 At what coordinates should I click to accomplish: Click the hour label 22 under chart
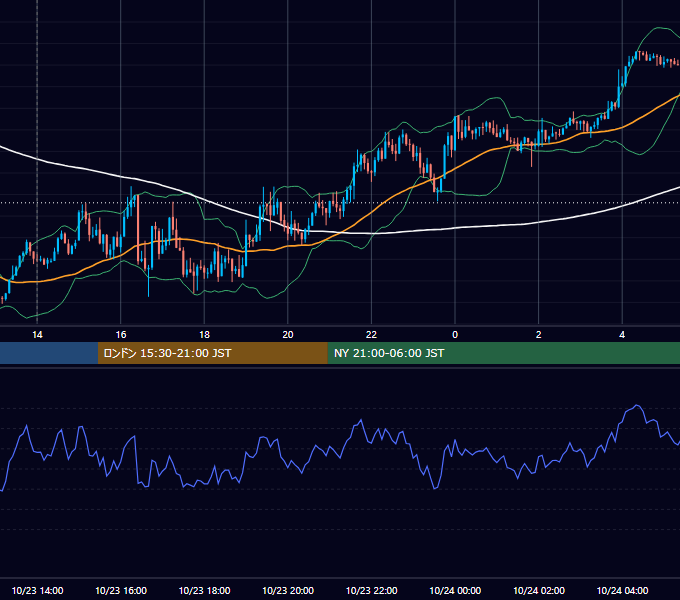pos(371,335)
